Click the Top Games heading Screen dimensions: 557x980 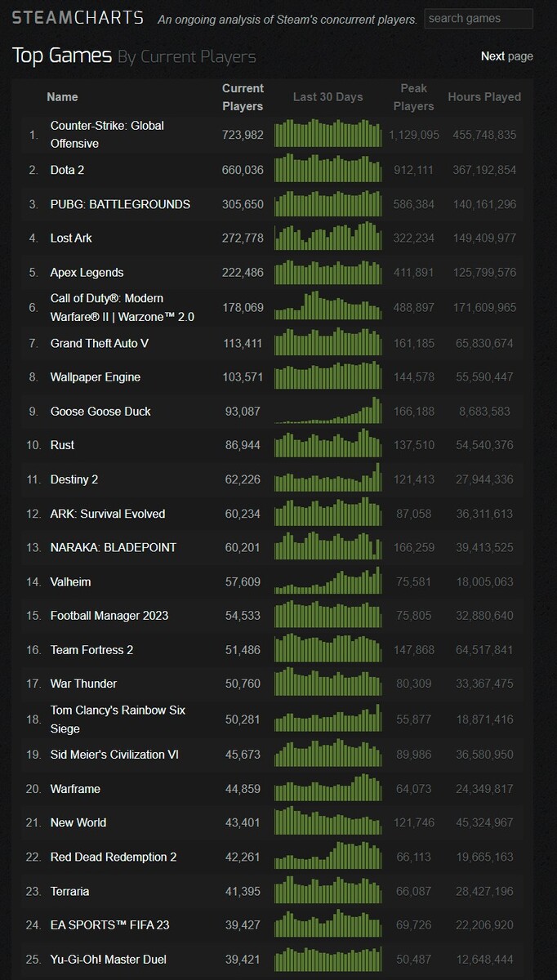(62, 56)
